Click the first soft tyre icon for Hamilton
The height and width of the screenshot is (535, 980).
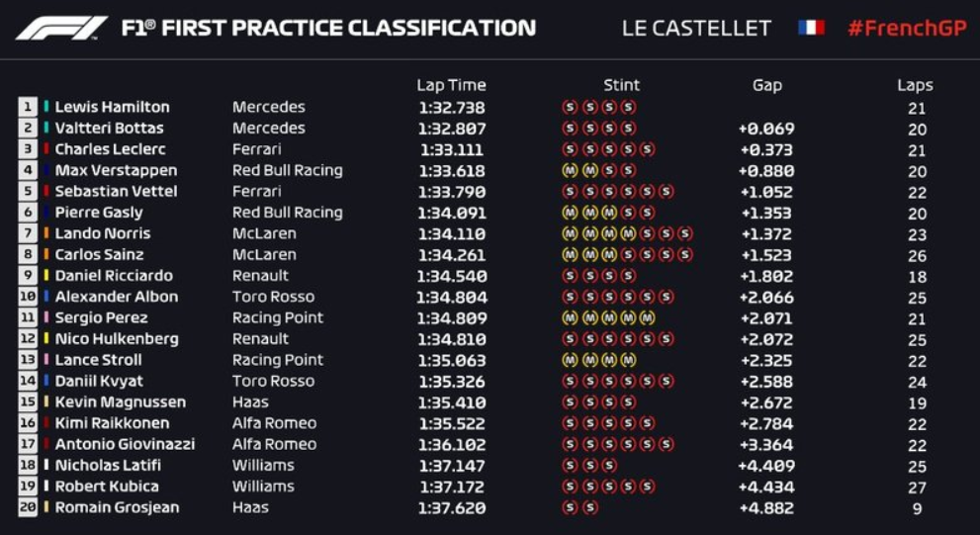569,107
